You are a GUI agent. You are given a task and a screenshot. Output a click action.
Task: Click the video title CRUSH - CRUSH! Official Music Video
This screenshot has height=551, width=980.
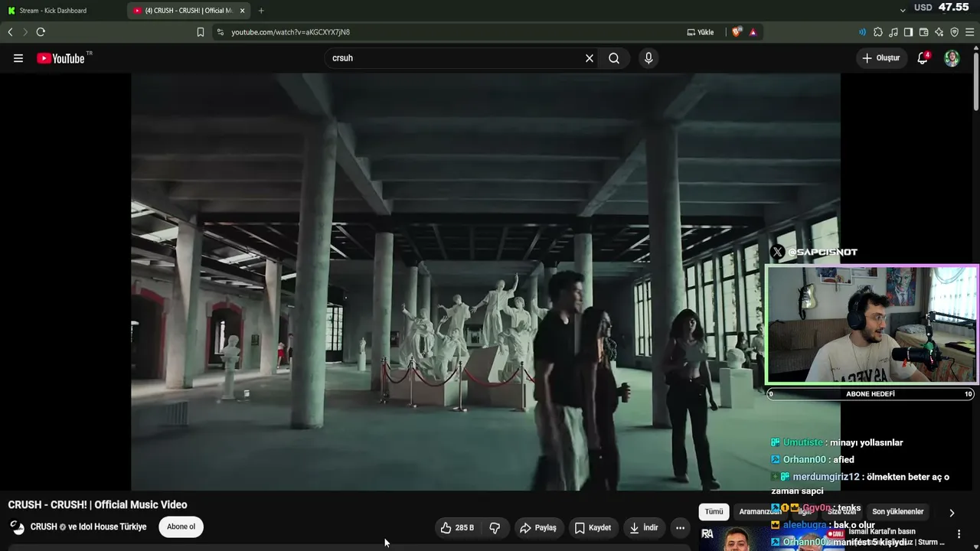click(x=97, y=505)
